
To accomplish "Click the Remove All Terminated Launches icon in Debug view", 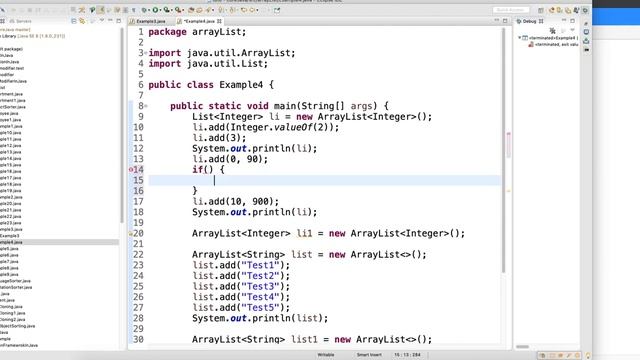I will pyautogui.click(x=553, y=31).
